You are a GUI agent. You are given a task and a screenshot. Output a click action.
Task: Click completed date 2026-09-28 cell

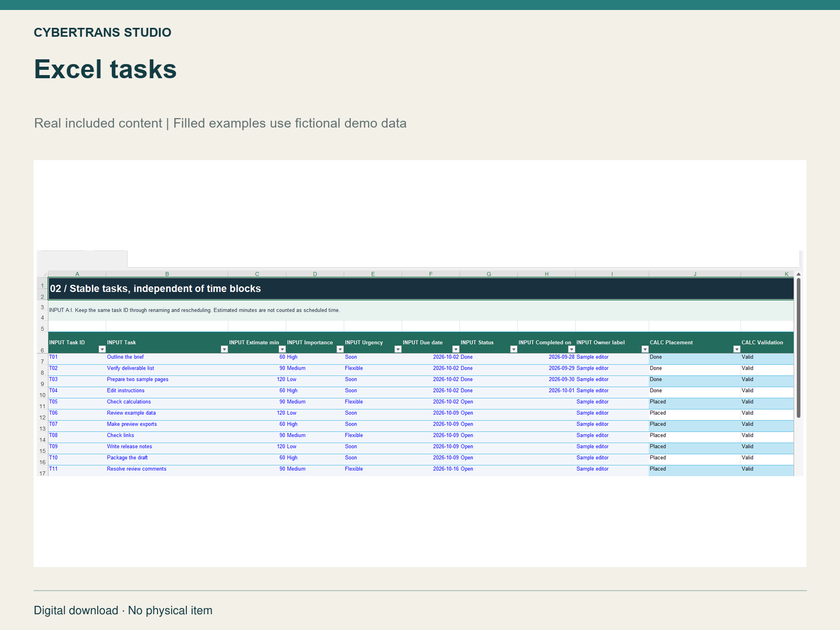point(547,359)
